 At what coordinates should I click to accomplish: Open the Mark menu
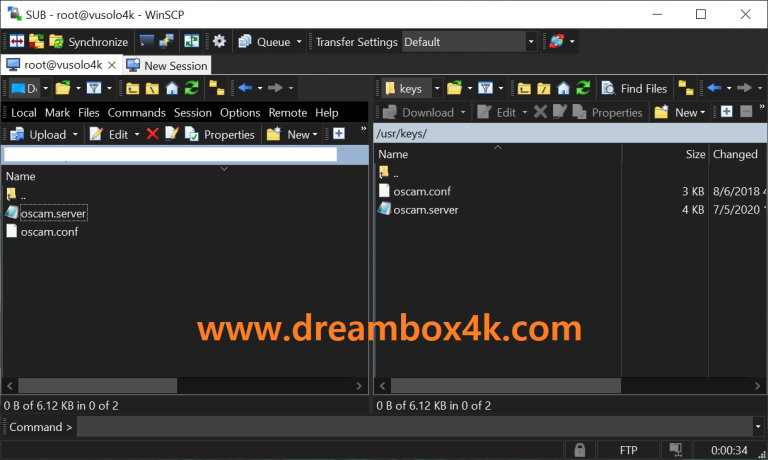pos(57,113)
